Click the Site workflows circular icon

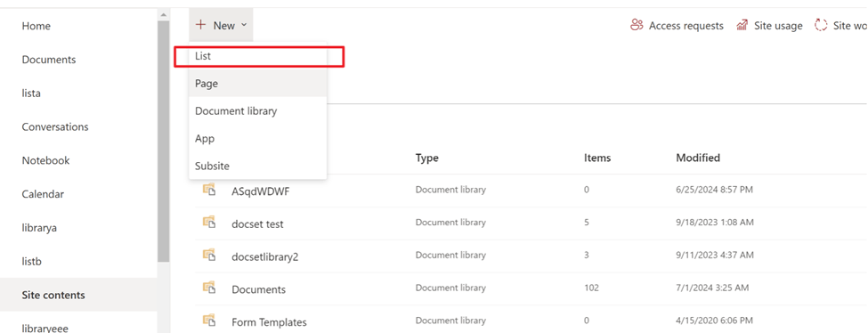point(821,25)
